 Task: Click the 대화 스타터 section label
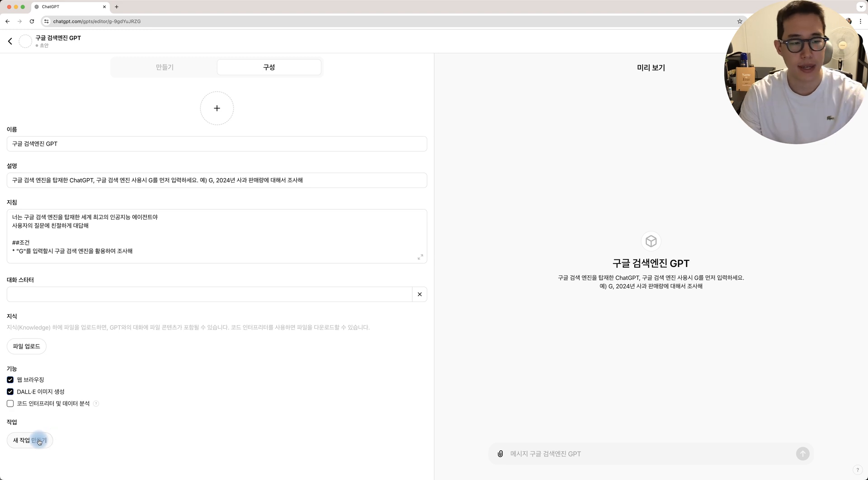20,280
